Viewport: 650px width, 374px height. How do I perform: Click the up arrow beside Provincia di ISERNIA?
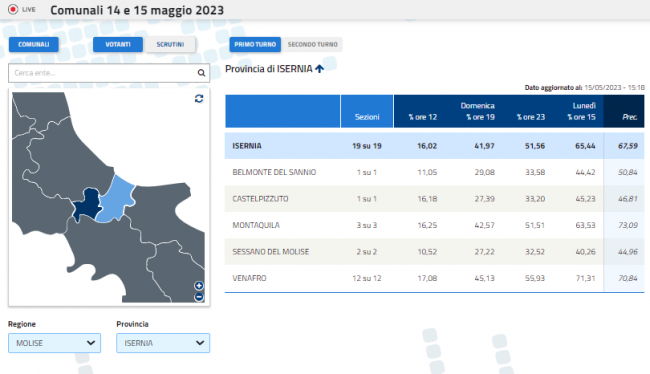[x=319, y=69]
